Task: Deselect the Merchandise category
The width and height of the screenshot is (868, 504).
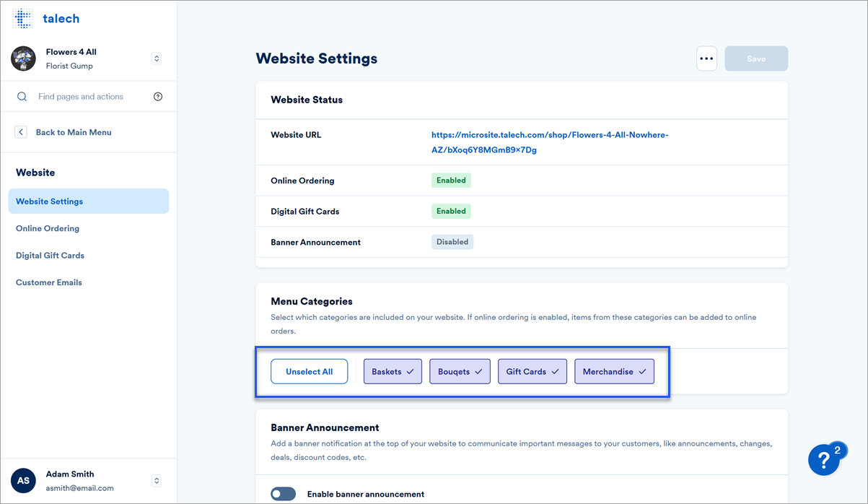Action: pyautogui.click(x=614, y=370)
